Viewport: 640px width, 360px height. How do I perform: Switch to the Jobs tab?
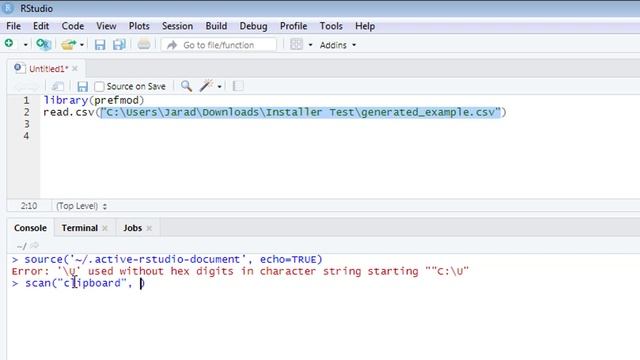click(x=133, y=228)
